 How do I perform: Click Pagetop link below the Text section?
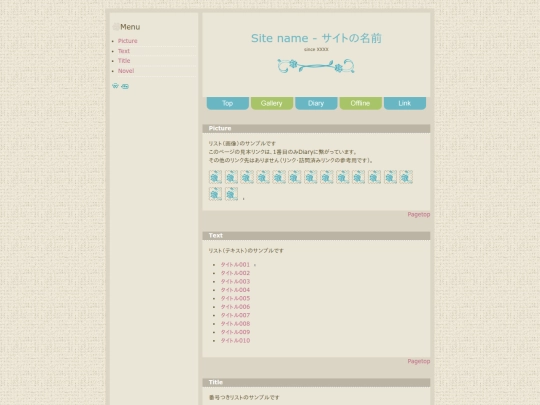[419, 361]
